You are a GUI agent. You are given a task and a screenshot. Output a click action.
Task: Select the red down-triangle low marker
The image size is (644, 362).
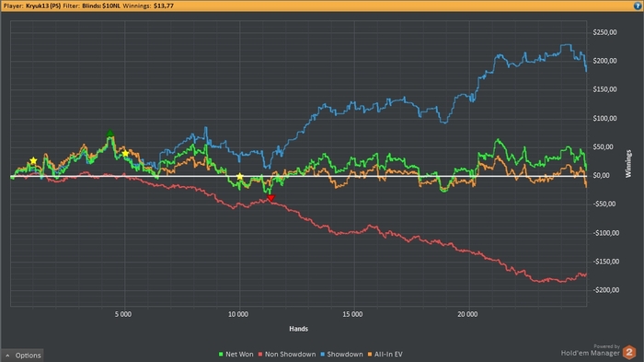270,198
